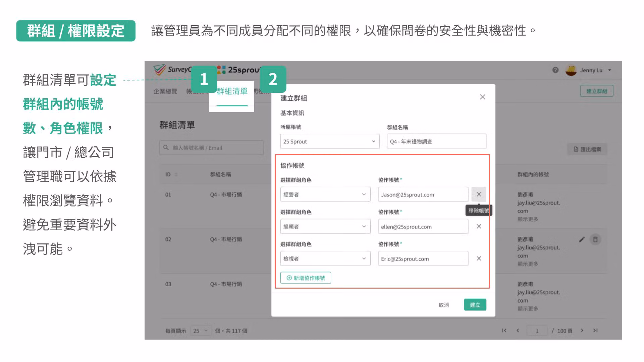Click 顯示更多 in group row 01

(528, 219)
